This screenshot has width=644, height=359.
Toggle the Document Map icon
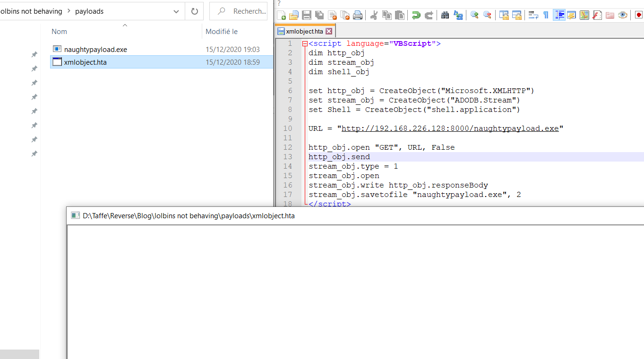[584, 15]
